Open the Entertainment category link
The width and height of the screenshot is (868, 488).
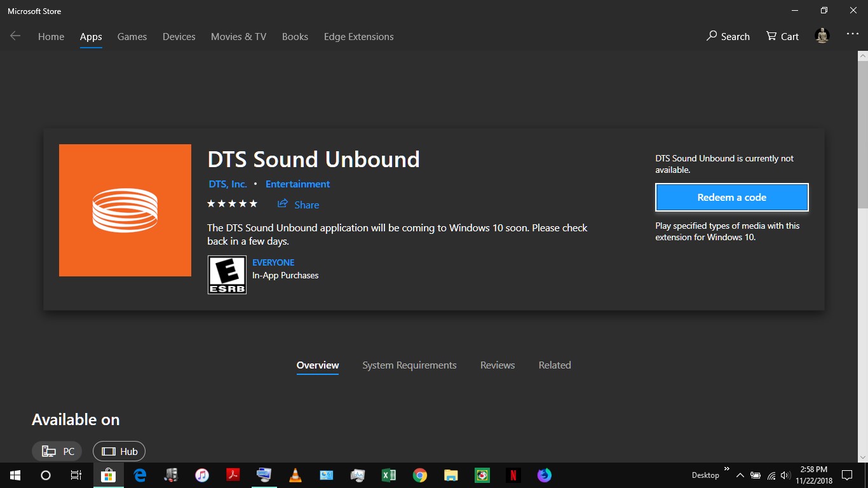[297, 184]
